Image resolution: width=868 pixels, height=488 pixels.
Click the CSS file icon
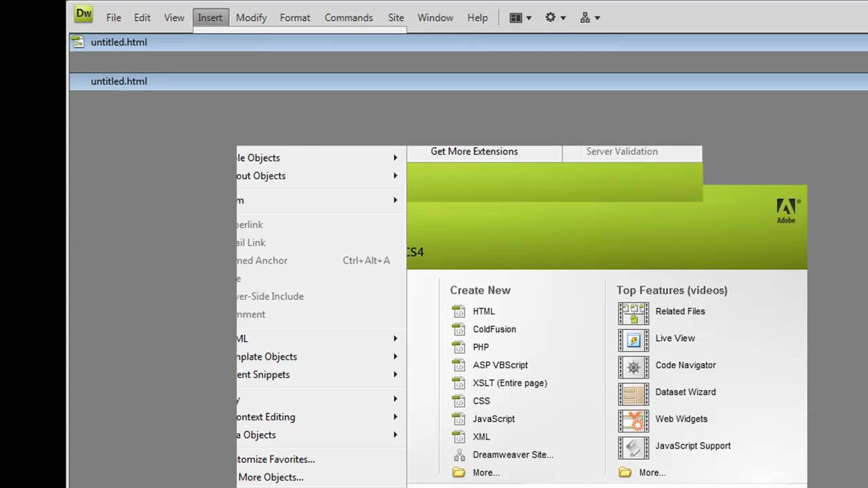pos(459,401)
